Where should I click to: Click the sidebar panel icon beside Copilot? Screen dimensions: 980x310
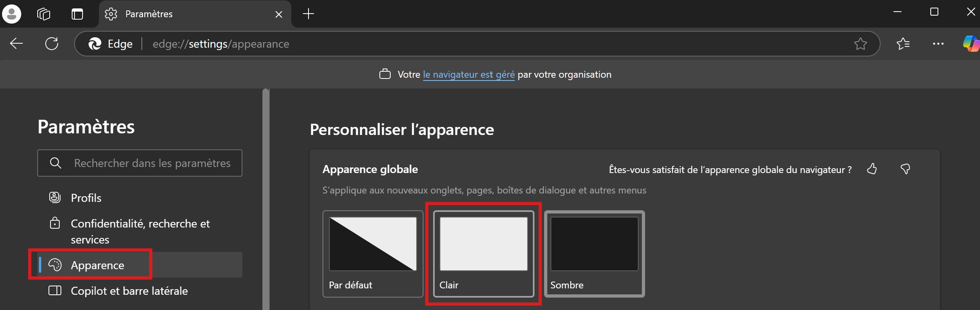pos(55,290)
